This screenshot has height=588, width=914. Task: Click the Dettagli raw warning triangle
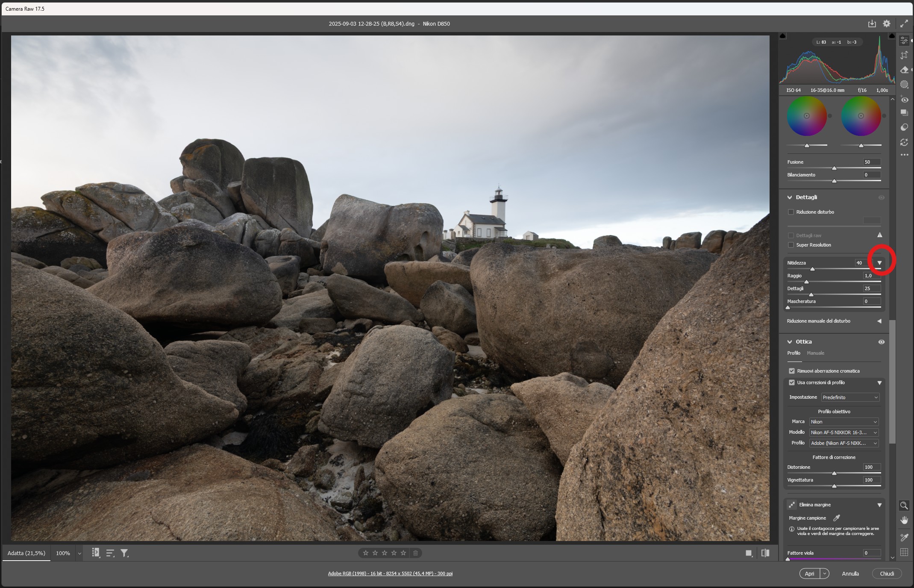click(879, 235)
